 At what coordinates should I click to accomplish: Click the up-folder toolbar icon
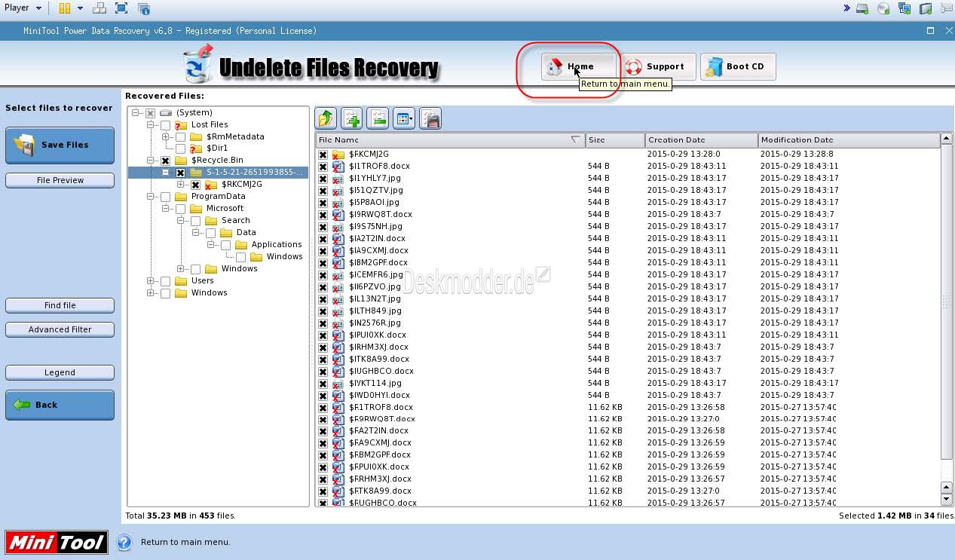click(326, 118)
